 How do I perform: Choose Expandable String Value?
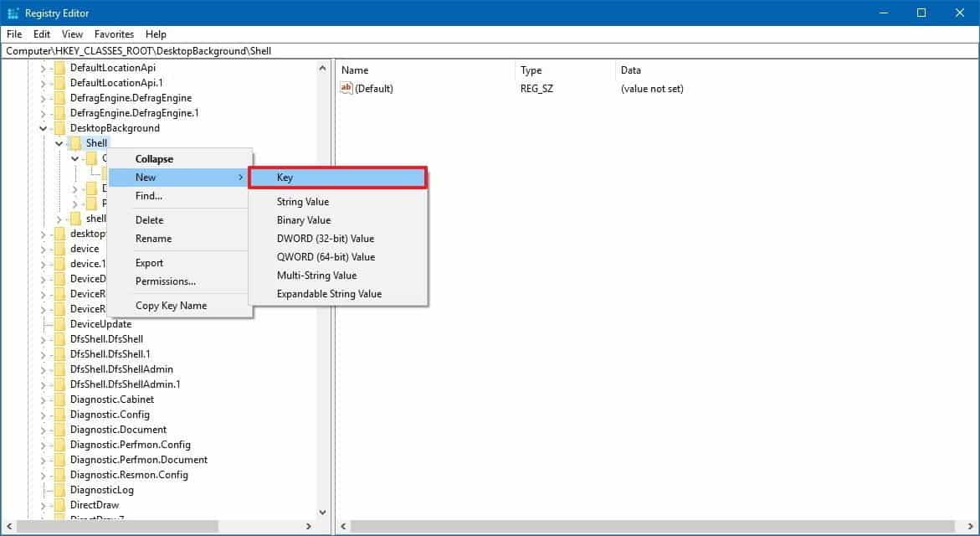(338, 294)
